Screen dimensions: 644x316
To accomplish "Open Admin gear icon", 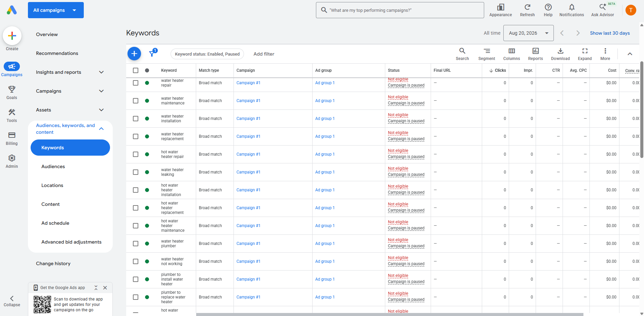I will (x=12, y=158).
